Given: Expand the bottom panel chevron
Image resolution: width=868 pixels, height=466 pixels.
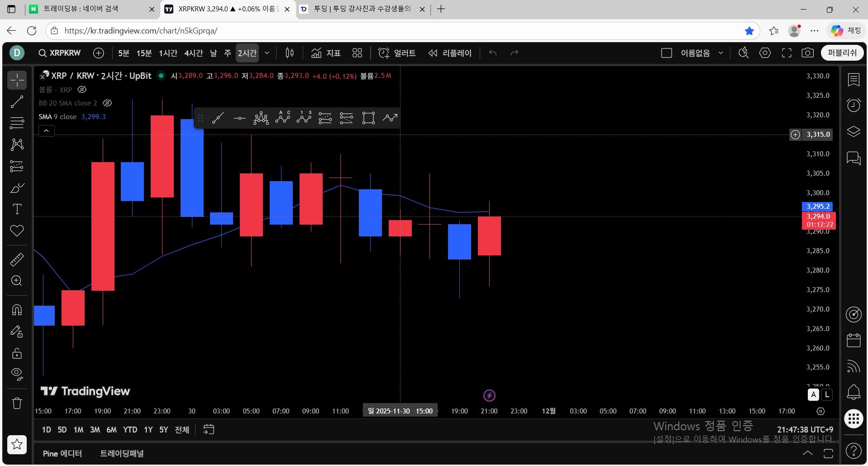Looking at the screenshot, I should pyautogui.click(x=808, y=453).
